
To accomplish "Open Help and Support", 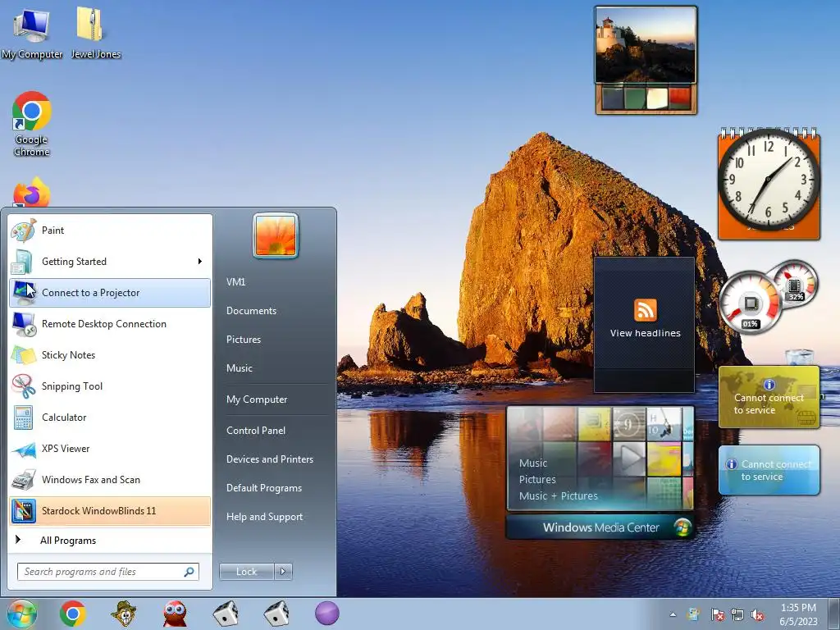I will click(x=264, y=517).
